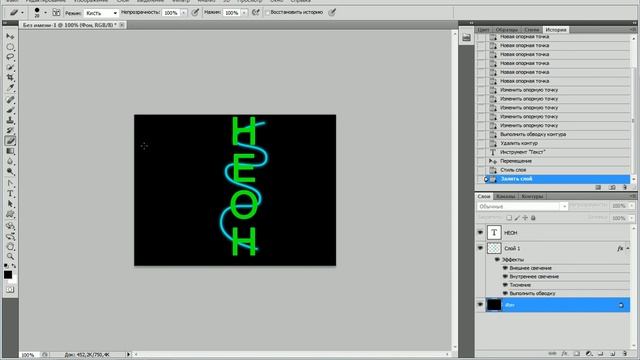Hide the Фон background layer
640x360 pixels.
point(480,304)
